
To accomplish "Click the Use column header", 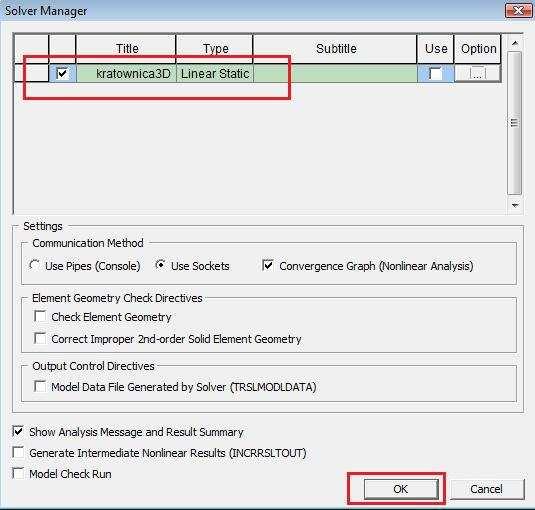I will coord(436,49).
